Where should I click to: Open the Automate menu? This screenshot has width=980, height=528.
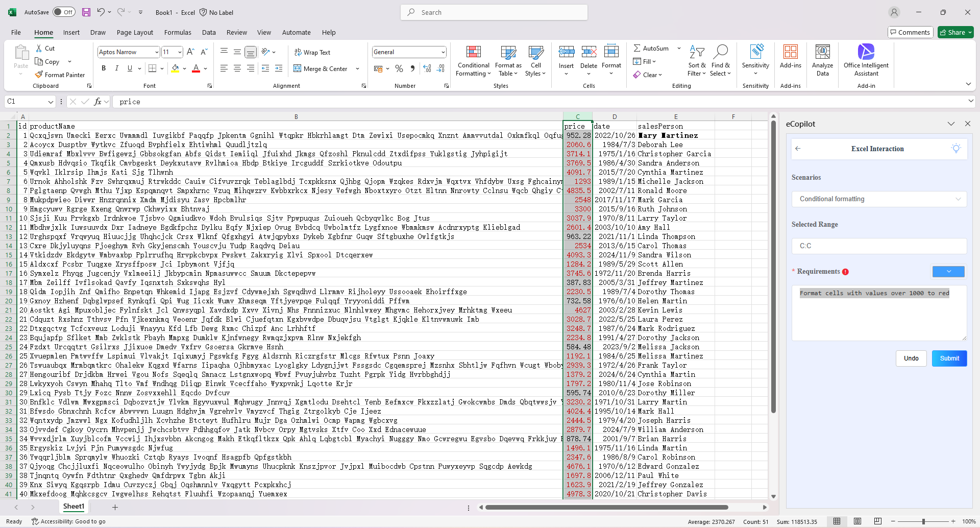296,32
